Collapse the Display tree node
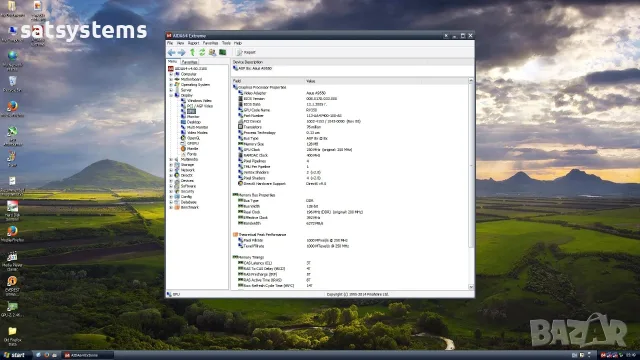The image size is (640, 360). 171,96
